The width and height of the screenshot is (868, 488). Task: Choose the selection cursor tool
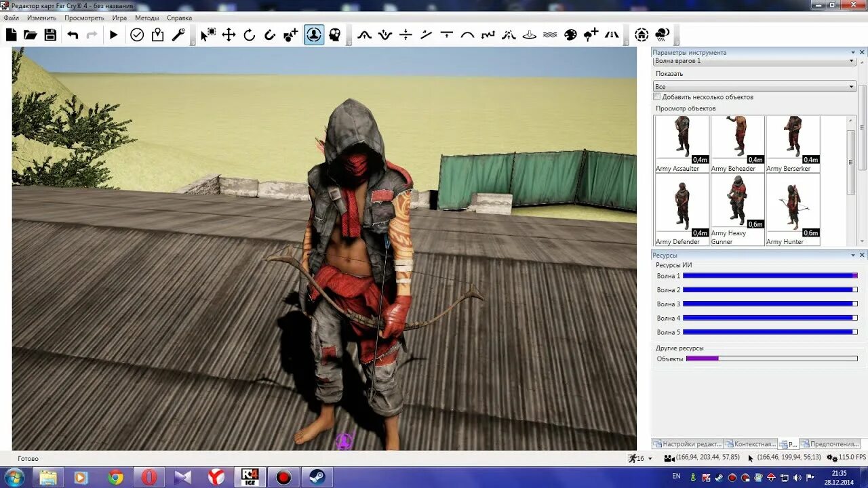click(x=208, y=35)
